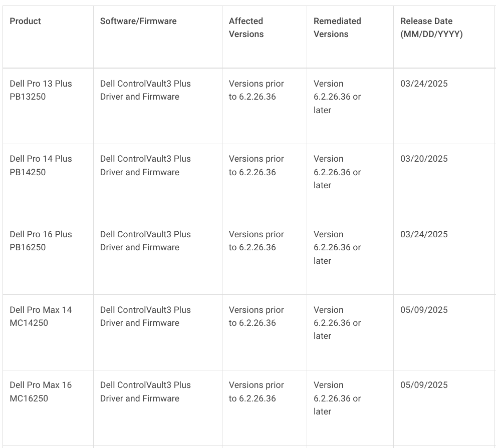
Task: Click the 03/20/2025 release date cell
Action: (424, 159)
